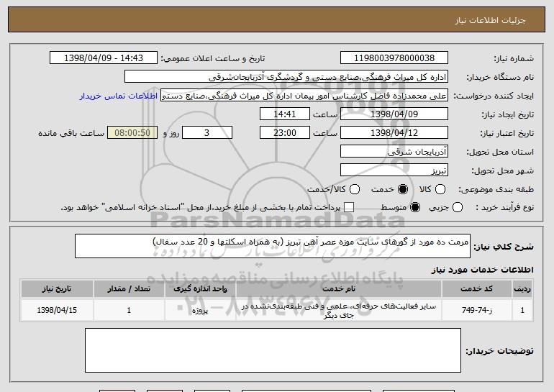Open the اطلاعات تماس خریدار link
This screenshot has height=392, width=554.
[x=119, y=96]
